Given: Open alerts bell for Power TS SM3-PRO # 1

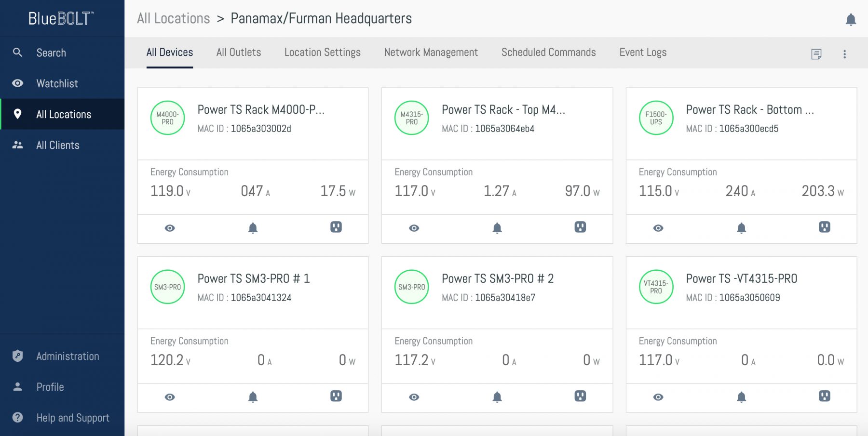Looking at the screenshot, I should click(253, 397).
